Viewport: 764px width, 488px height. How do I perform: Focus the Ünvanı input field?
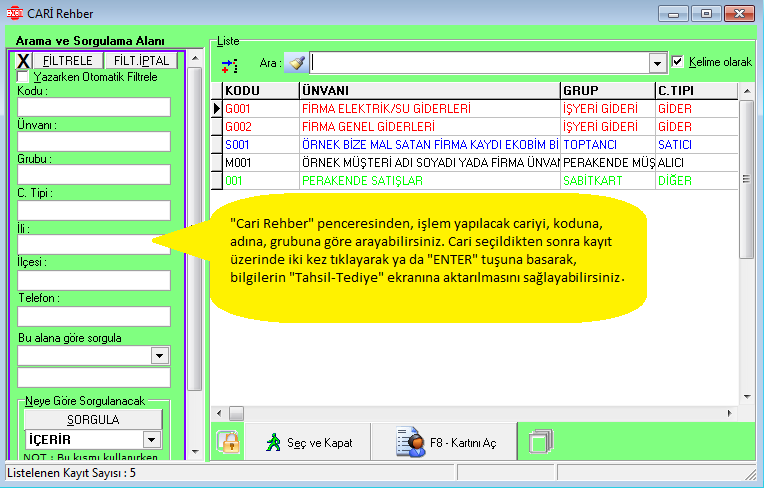[x=94, y=142]
